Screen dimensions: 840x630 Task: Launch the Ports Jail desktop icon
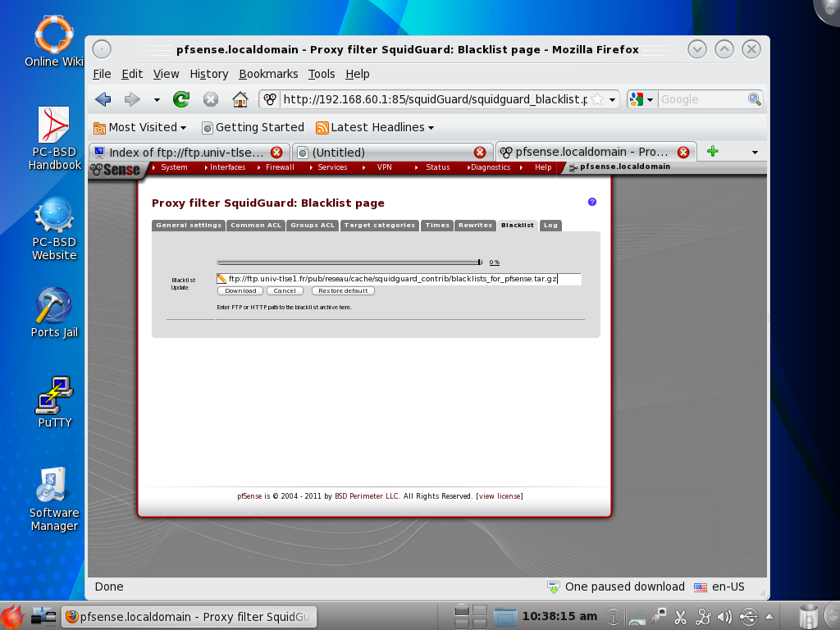(54, 313)
